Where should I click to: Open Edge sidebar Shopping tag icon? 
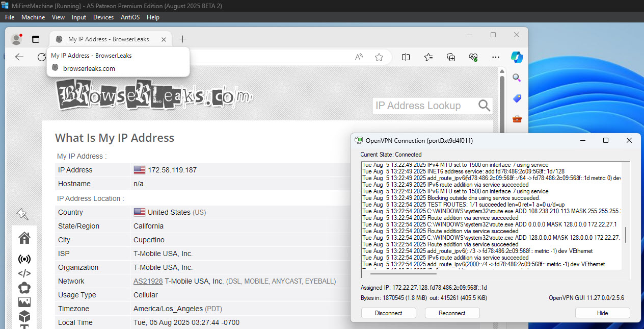[x=517, y=98]
